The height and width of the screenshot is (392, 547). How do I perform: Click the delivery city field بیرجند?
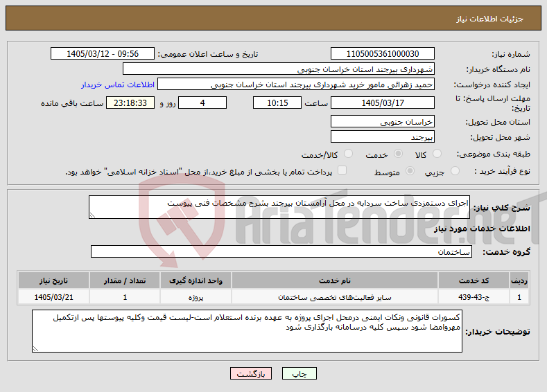[382, 136]
